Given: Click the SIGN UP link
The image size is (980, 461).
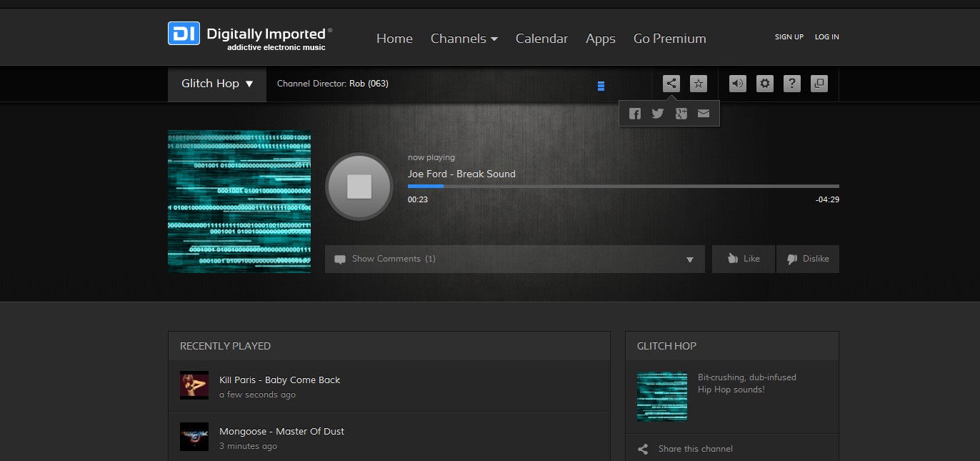Looking at the screenshot, I should 789,37.
